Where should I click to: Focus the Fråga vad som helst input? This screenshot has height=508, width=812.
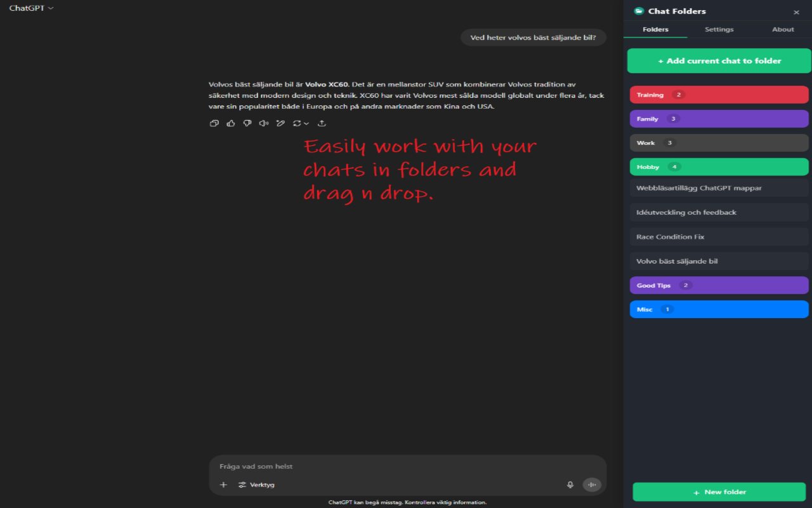point(407,466)
